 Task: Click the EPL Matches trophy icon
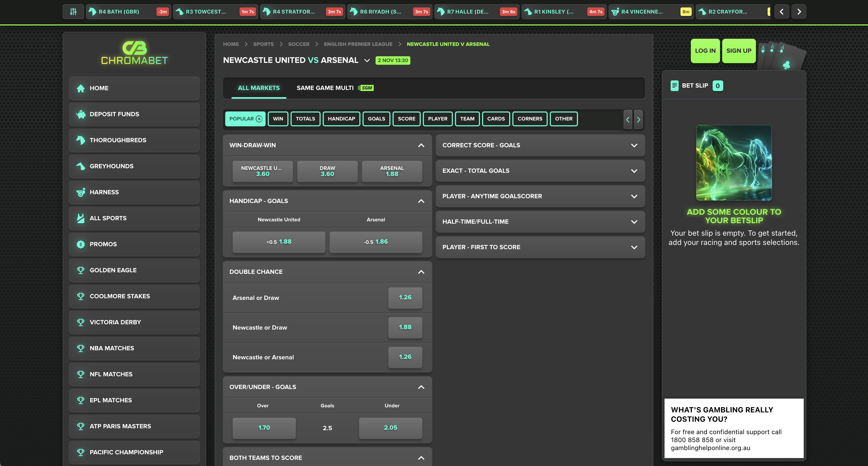coord(80,400)
